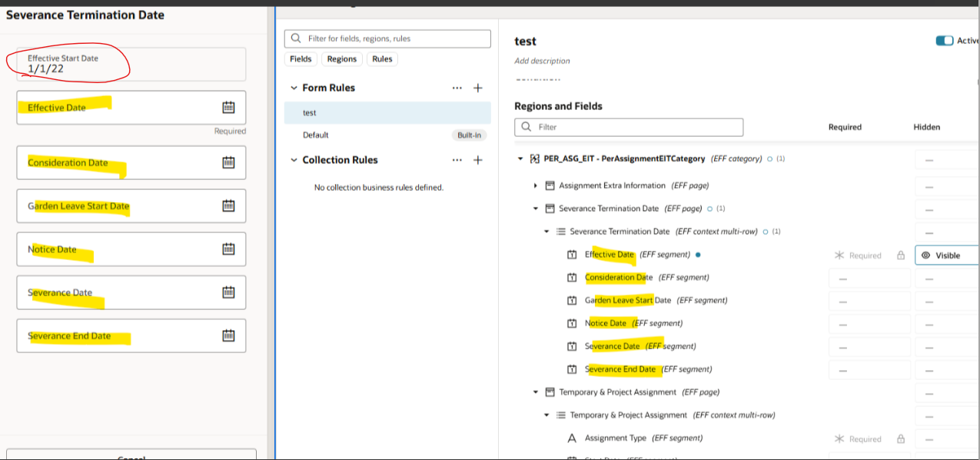
Task: Select the Default built-in form rule
Action: 387,135
